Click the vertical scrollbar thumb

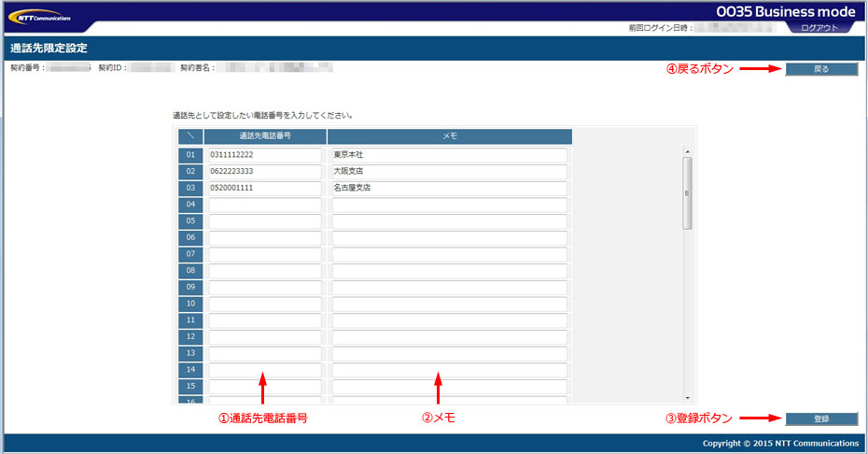click(687, 192)
